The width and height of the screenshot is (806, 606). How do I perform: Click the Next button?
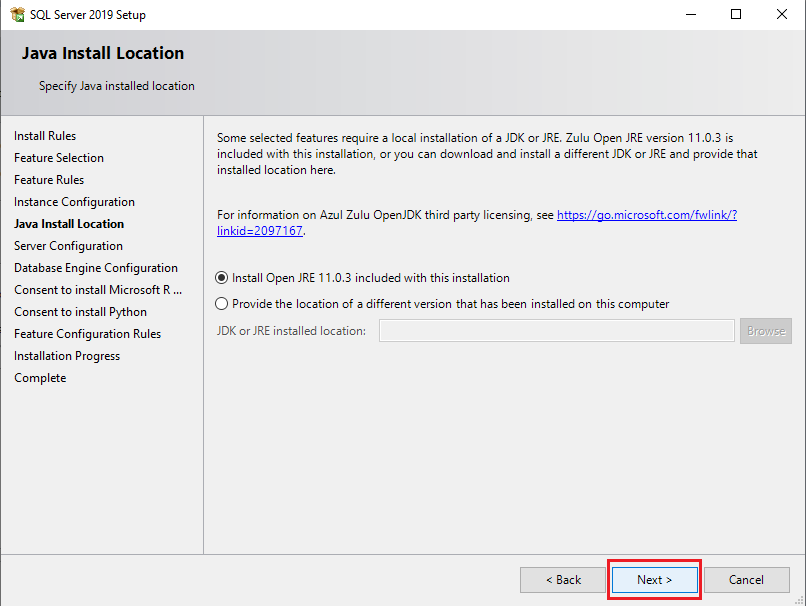(x=654, y=579)
